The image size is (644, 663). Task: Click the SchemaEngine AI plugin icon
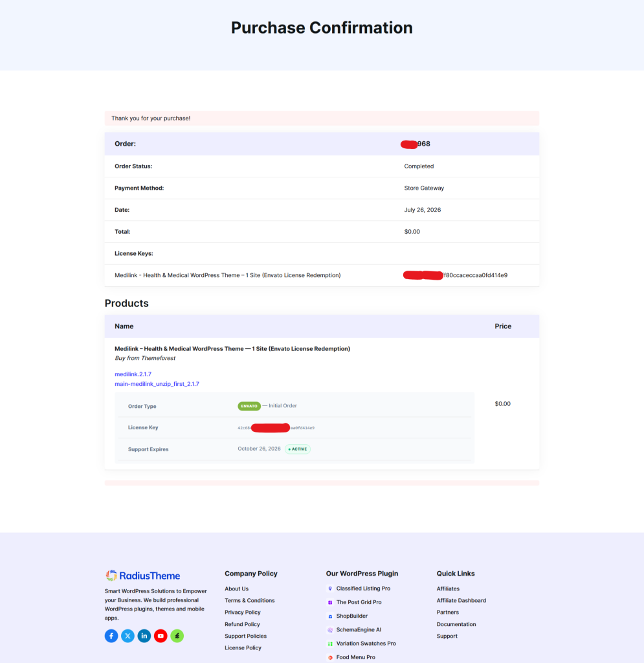(330, 629)
